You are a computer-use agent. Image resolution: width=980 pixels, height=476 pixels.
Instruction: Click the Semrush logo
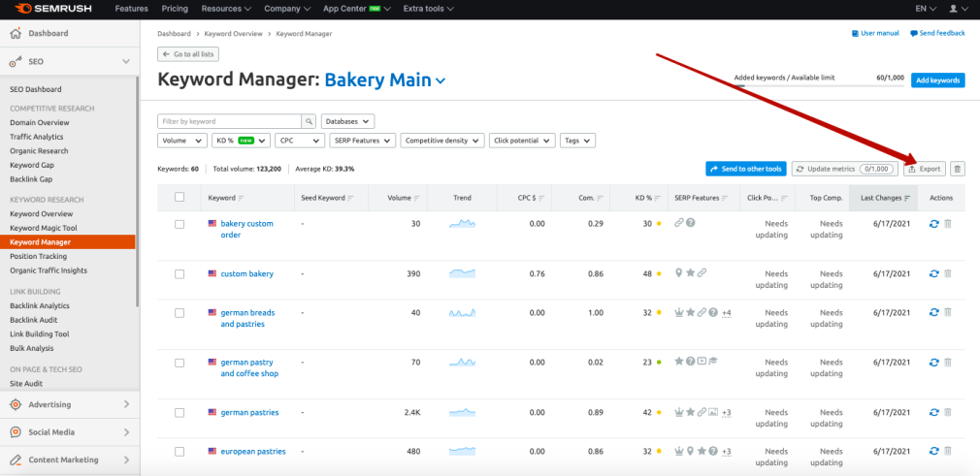coord(49,9)
